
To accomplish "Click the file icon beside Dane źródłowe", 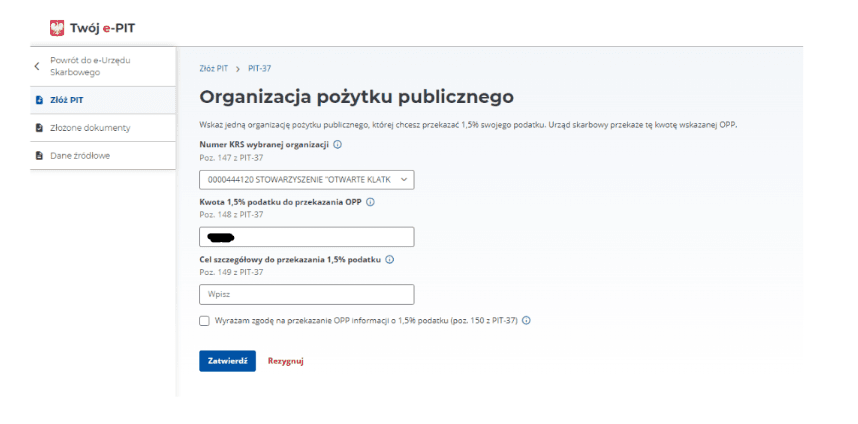I will (x=39, y=156).
